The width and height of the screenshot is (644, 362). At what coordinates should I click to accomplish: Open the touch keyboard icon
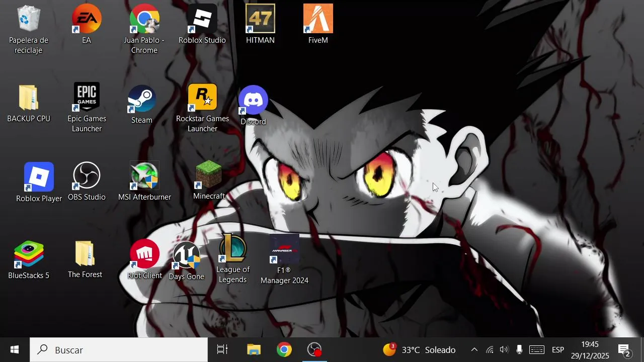coord(537,350)
